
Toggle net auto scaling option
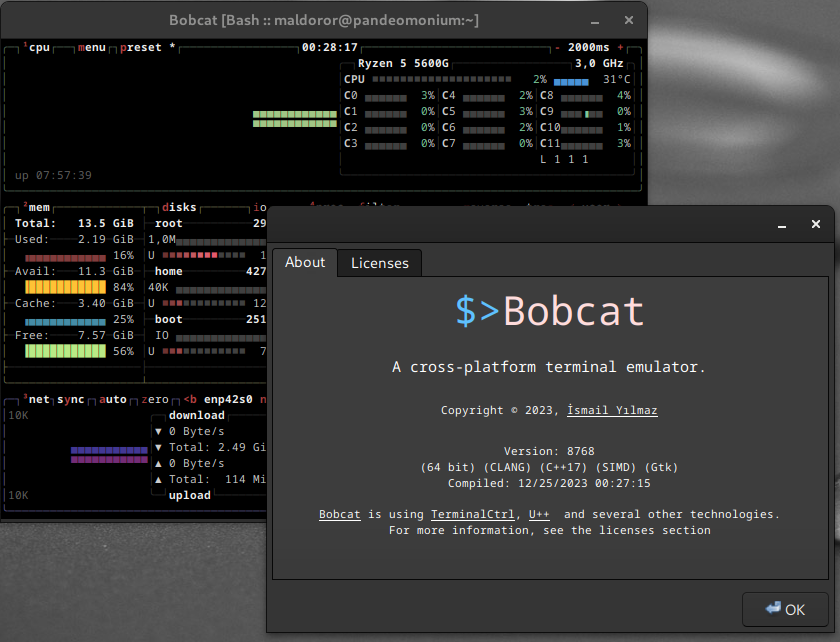[x=112, y=399]
